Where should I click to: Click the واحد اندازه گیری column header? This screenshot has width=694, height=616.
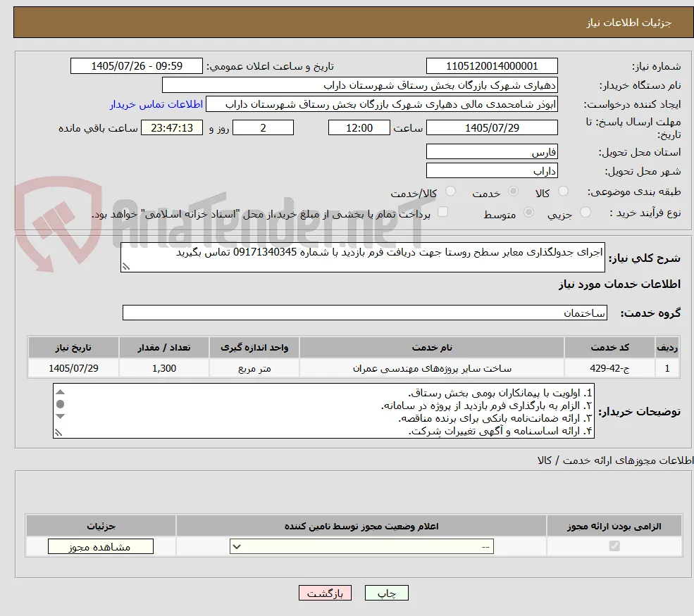(254, 348)
